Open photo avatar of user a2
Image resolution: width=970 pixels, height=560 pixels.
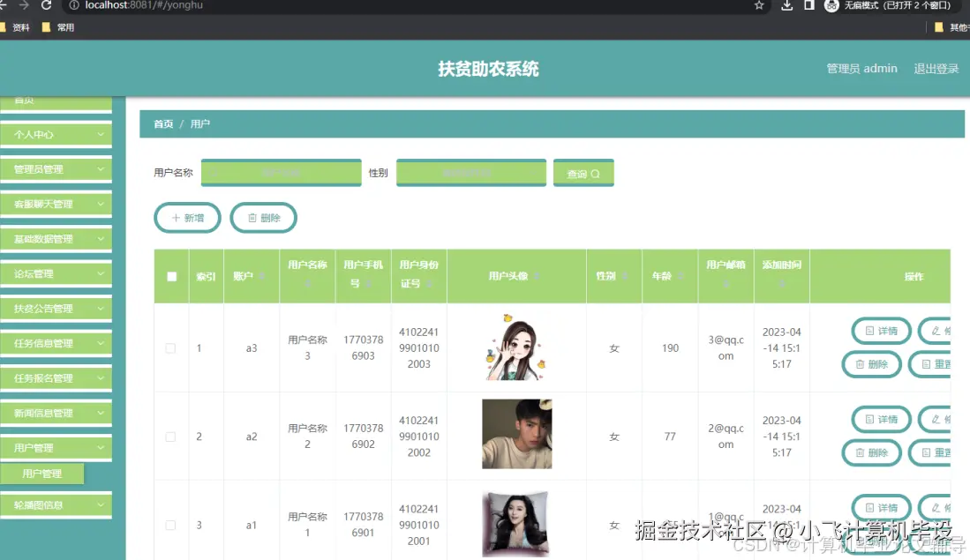(516, 434)
